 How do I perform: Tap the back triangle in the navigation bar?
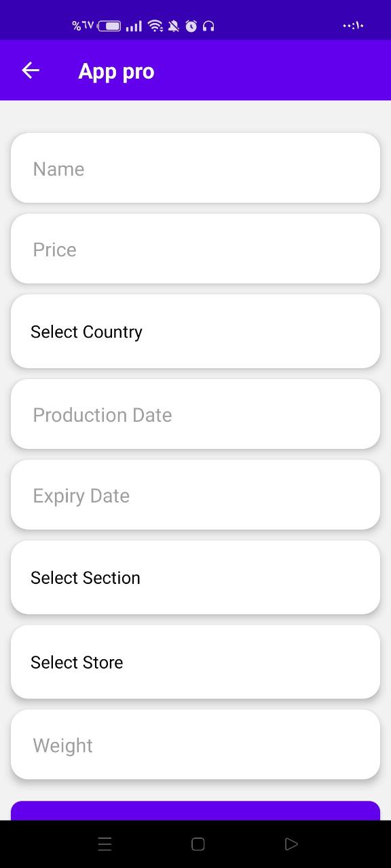tap(291, 843)
